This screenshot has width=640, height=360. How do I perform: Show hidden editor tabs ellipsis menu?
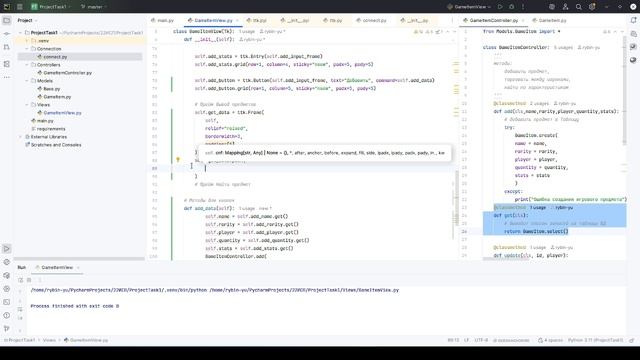452,20
